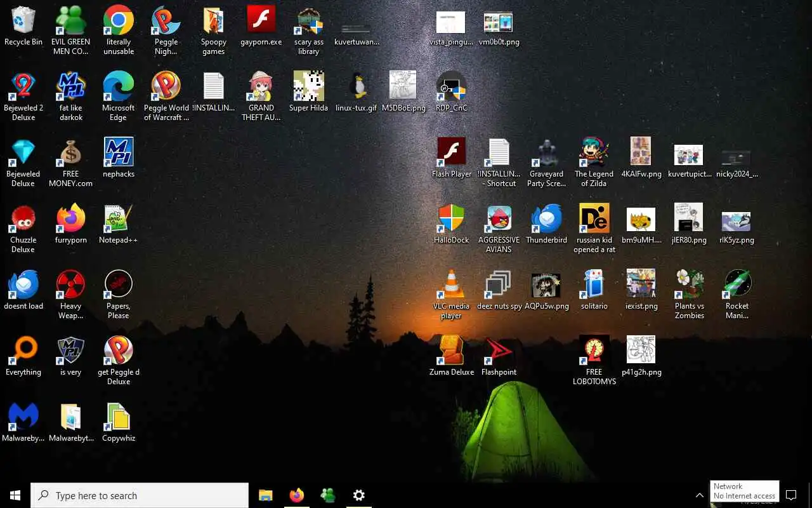
Task: Launch 'The Legend of Zilda' shortcut
Action: click(594, 163)
